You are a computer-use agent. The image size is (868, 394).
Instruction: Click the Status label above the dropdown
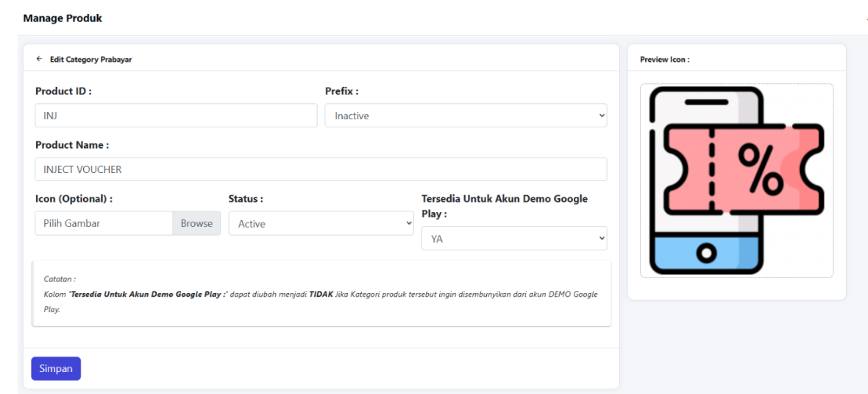coord(246,199)
